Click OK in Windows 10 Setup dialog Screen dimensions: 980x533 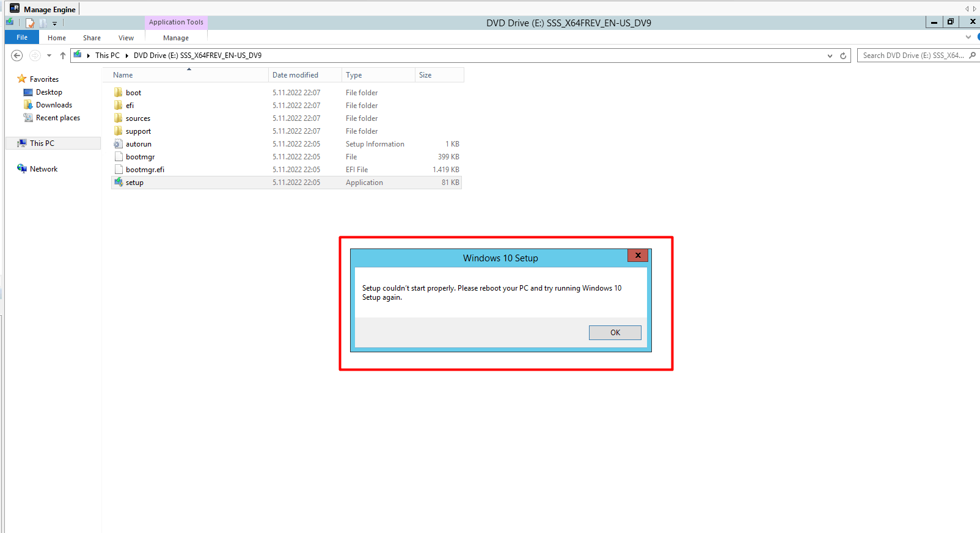click(x=615, y=333)
